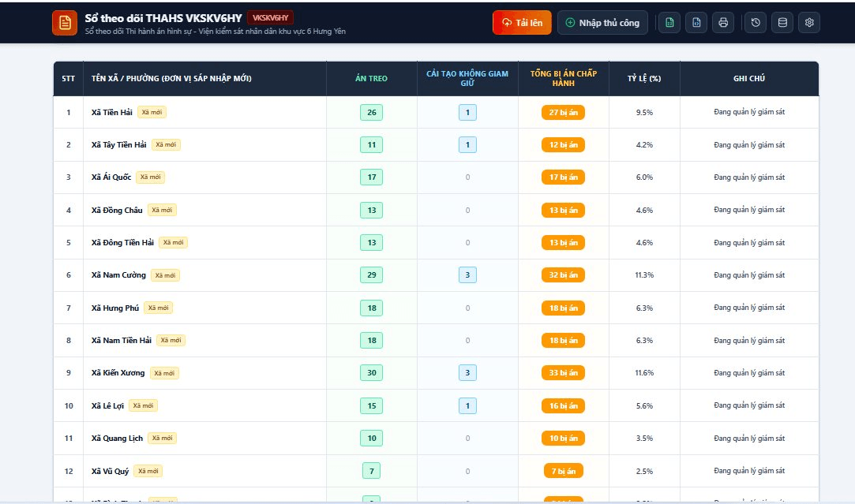
Task: Print the tracking report
Action: 723,22
